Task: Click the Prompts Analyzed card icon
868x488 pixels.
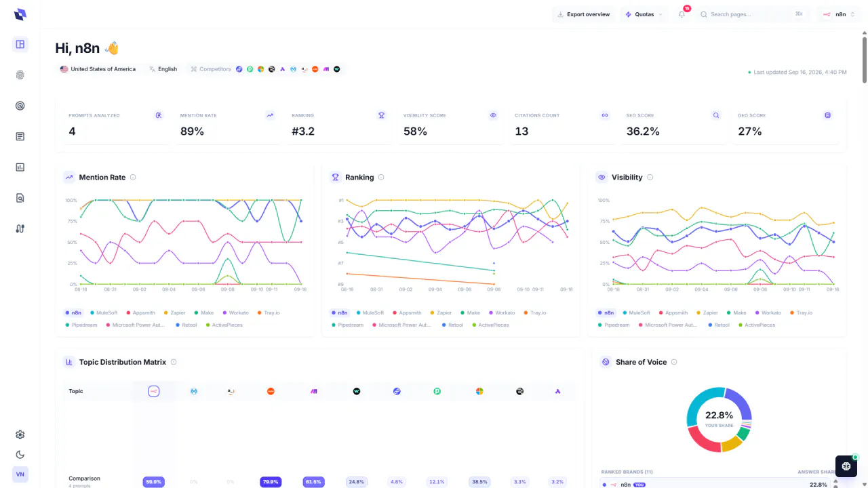Action: (x=159, y=115)
